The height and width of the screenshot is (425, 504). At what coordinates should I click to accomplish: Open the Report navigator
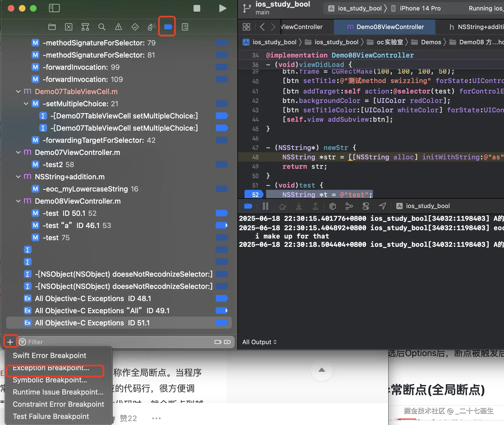click(x=185, y=27)
